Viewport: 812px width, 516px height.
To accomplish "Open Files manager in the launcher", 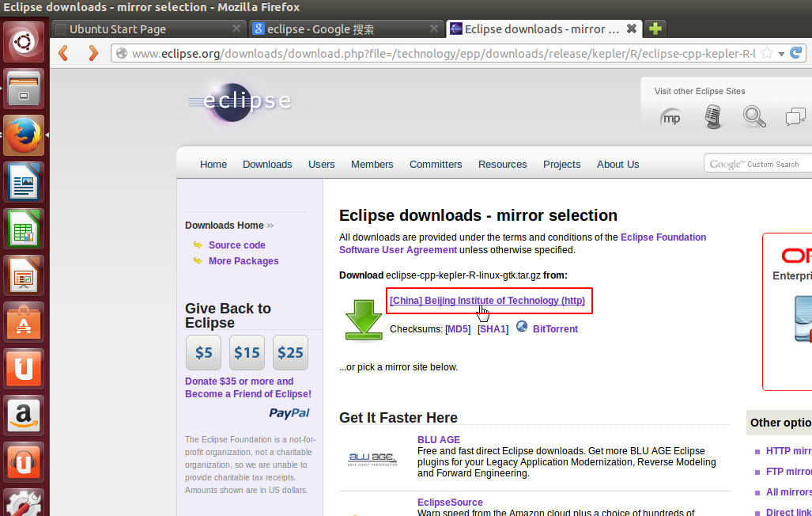I will coord(24,89).
